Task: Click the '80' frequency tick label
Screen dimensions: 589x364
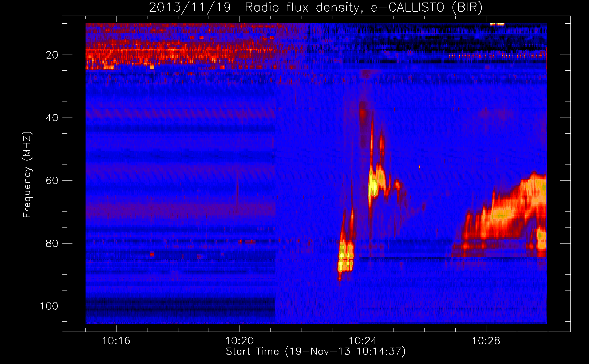Action: (x=52, y=243)
